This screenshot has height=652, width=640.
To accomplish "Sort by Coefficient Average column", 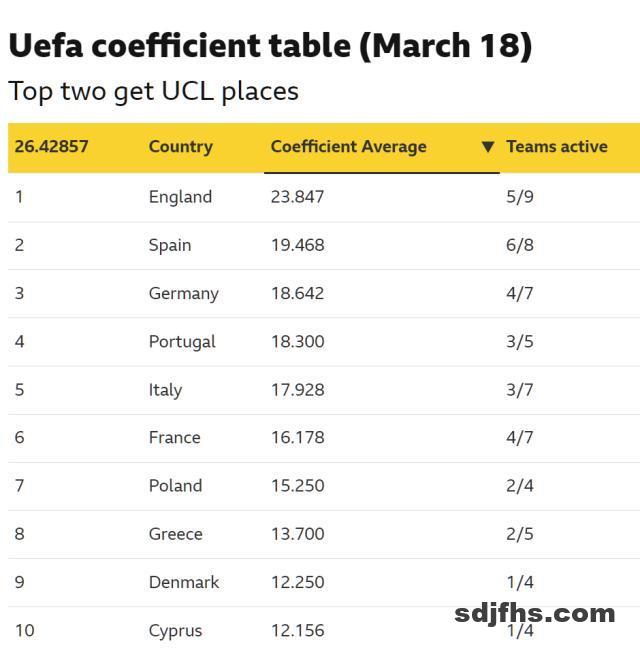I will pos(348,147).
